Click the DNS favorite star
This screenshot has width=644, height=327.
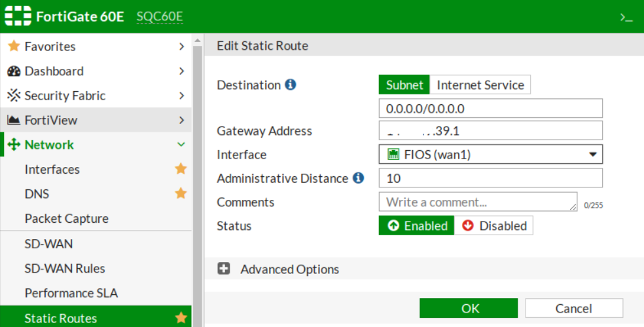pyautogui.click(x=181, y=193)
